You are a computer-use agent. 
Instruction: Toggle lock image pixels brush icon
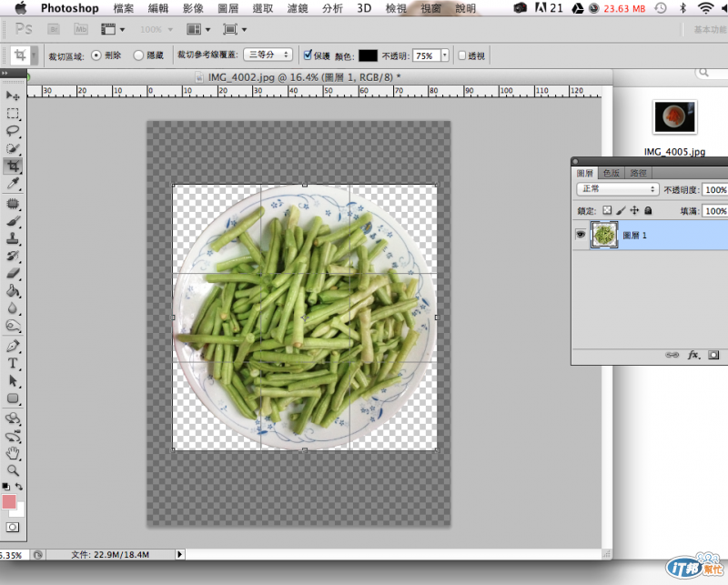coord(621,210)
